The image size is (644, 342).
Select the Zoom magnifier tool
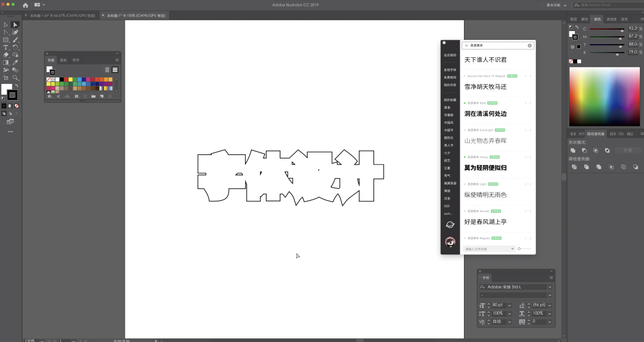16,77
